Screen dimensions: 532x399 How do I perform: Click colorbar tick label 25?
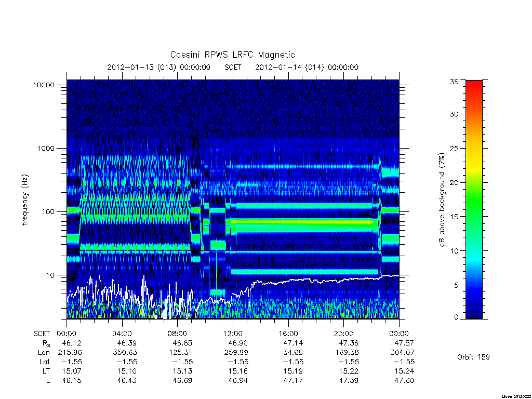click(454, 149)
